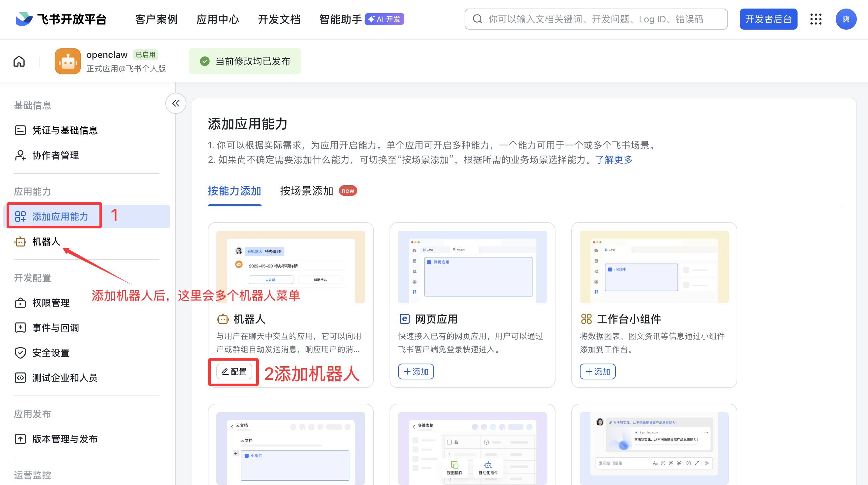
Task: Click the home icon in breadcrumb
Action: 18,61
